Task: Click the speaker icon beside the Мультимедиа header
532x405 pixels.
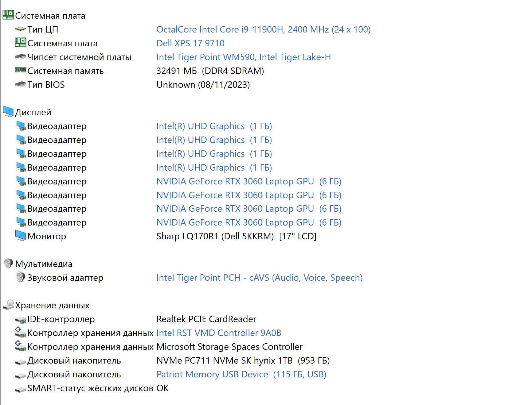Action: [8, 263]
